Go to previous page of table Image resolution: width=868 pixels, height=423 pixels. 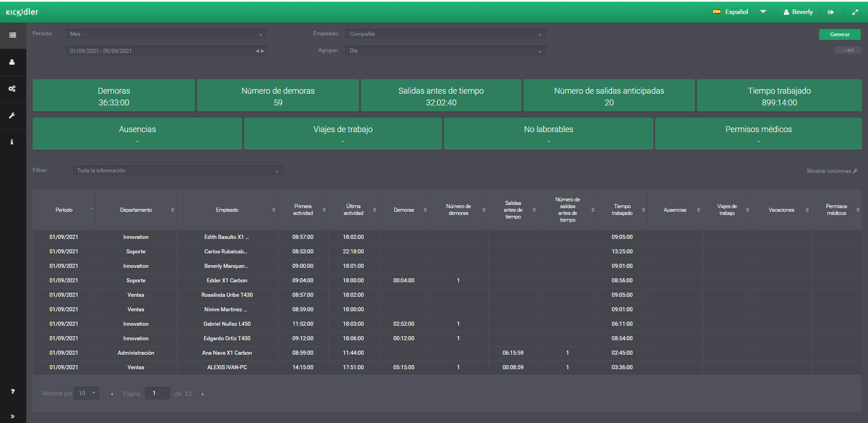coord(112,394)
